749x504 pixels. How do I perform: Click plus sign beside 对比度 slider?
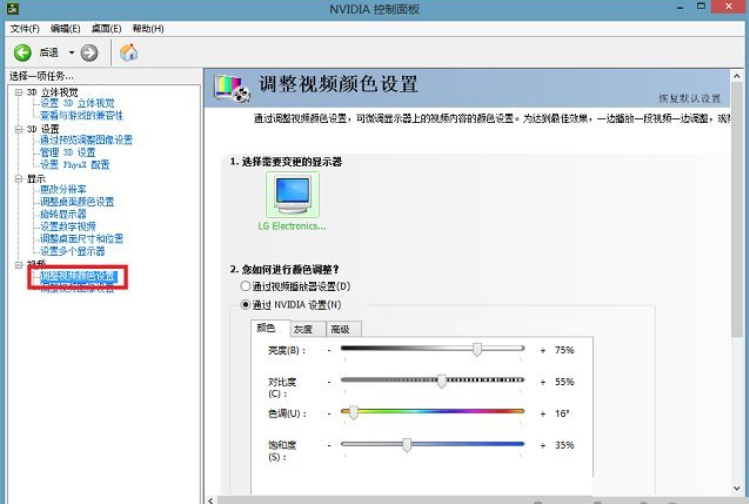pos(543,382)
